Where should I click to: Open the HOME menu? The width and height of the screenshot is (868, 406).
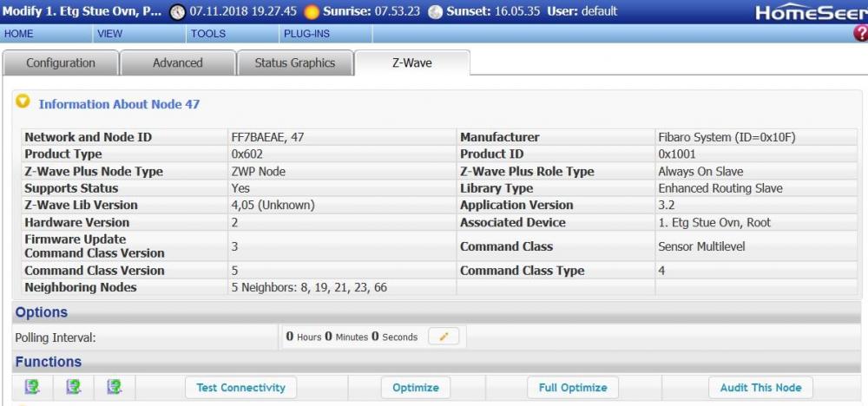click(19, 34)
